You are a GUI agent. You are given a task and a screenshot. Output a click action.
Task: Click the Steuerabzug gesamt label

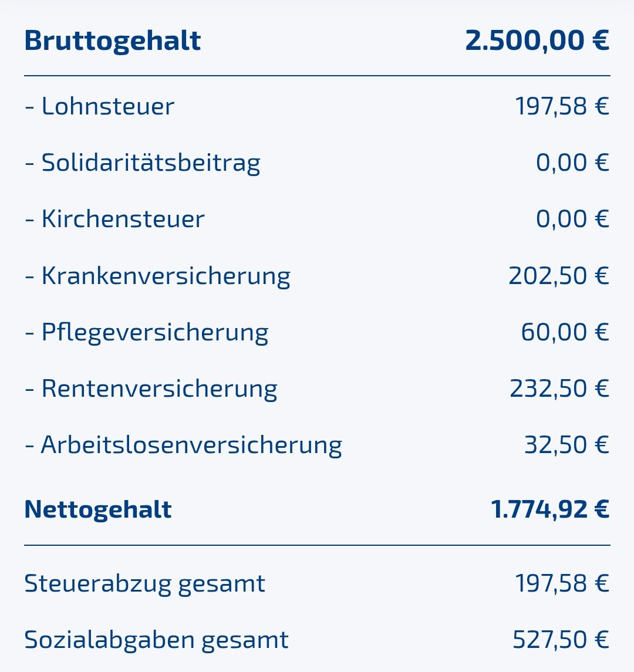pyautogui.click(x=145, y=583)
